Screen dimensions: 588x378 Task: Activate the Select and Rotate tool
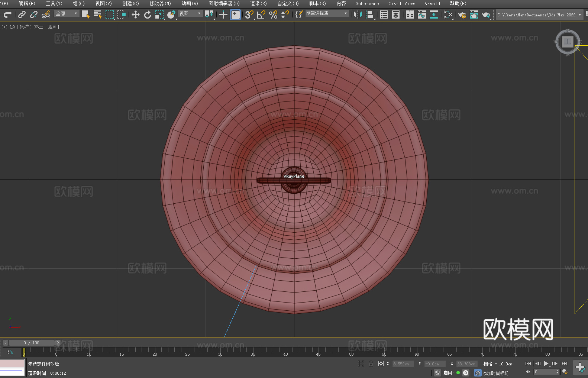[x=148, y=14]
